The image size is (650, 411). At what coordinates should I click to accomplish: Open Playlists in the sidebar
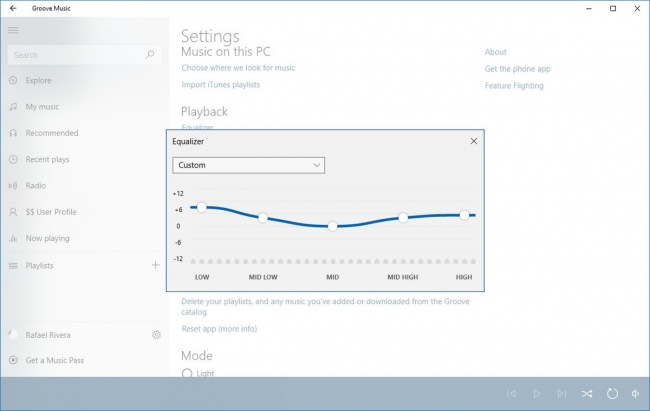click(39, 265)
